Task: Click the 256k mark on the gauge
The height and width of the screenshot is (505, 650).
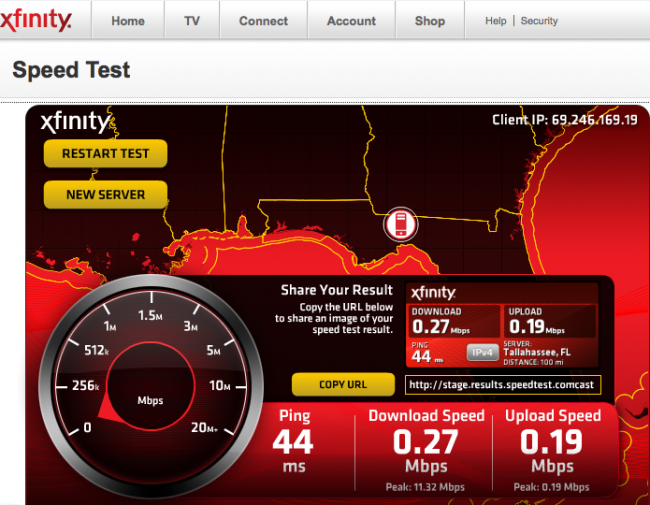Action: coord(85,386)
